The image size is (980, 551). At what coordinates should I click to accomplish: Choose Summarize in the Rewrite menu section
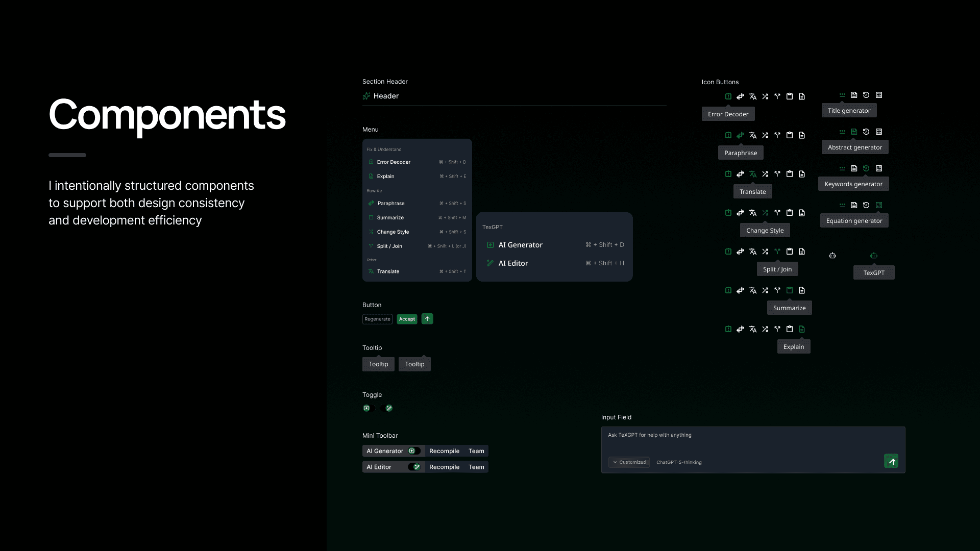click(390, 218)
